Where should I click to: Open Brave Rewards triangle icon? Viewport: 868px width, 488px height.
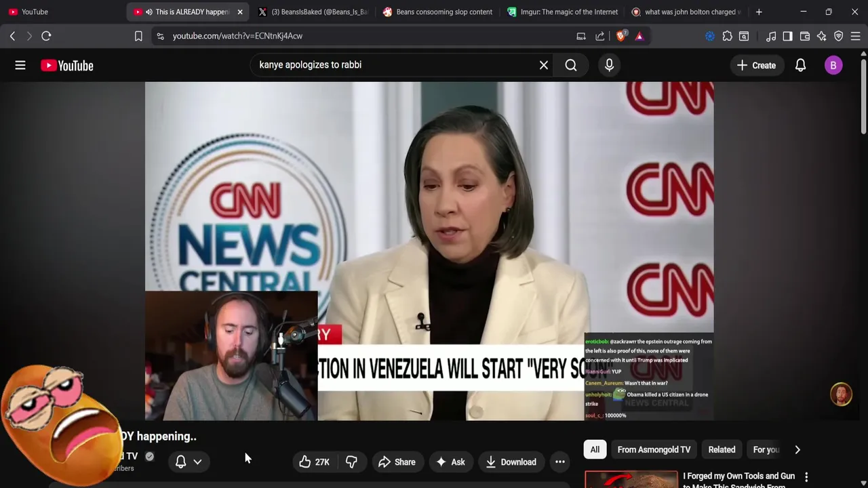pyautogui.click(x=639, y=36)
